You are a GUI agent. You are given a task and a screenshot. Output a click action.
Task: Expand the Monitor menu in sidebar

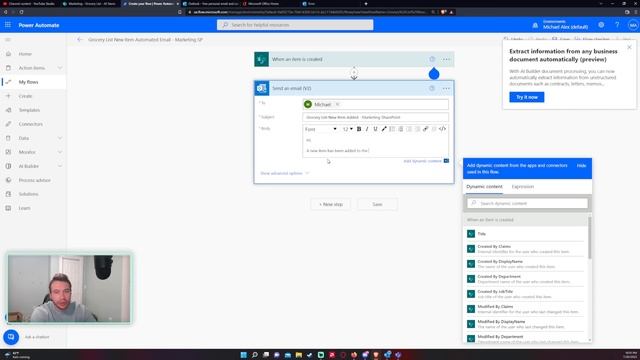coord(60,152)
